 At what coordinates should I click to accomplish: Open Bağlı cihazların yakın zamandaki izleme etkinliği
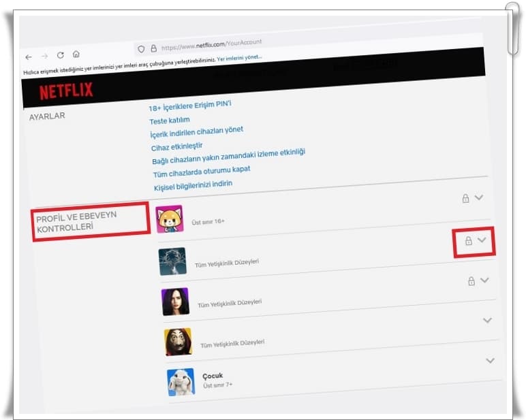coord(228,157)
